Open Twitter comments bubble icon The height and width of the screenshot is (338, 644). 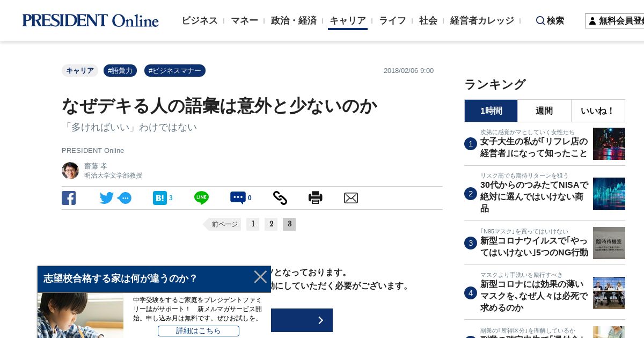(x=125, y=198)
